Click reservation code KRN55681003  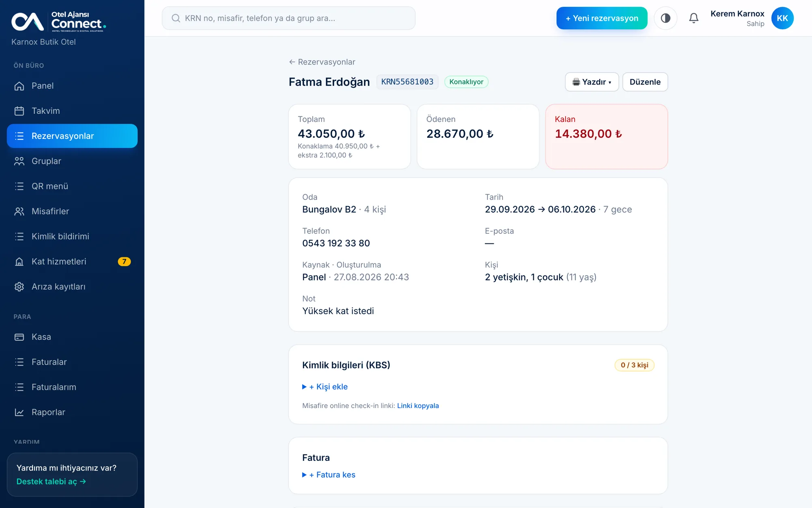[x=407, y=82]
